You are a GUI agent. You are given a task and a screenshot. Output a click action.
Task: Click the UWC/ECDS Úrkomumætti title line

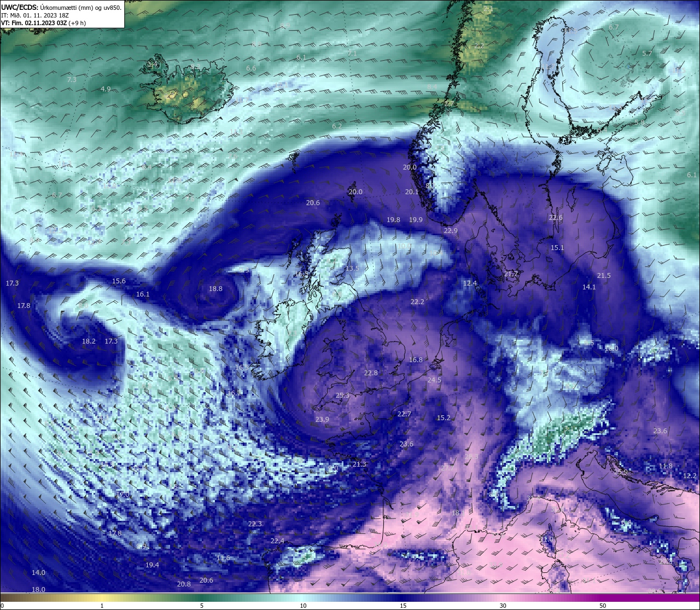click(x=61, y=8)
